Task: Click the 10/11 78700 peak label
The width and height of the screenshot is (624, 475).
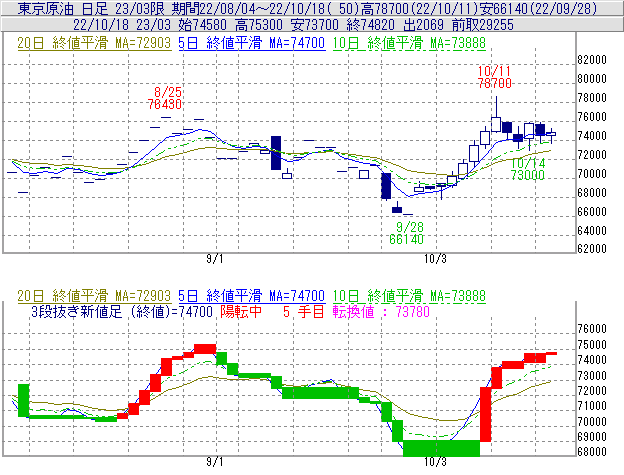Action: point(494,77)
